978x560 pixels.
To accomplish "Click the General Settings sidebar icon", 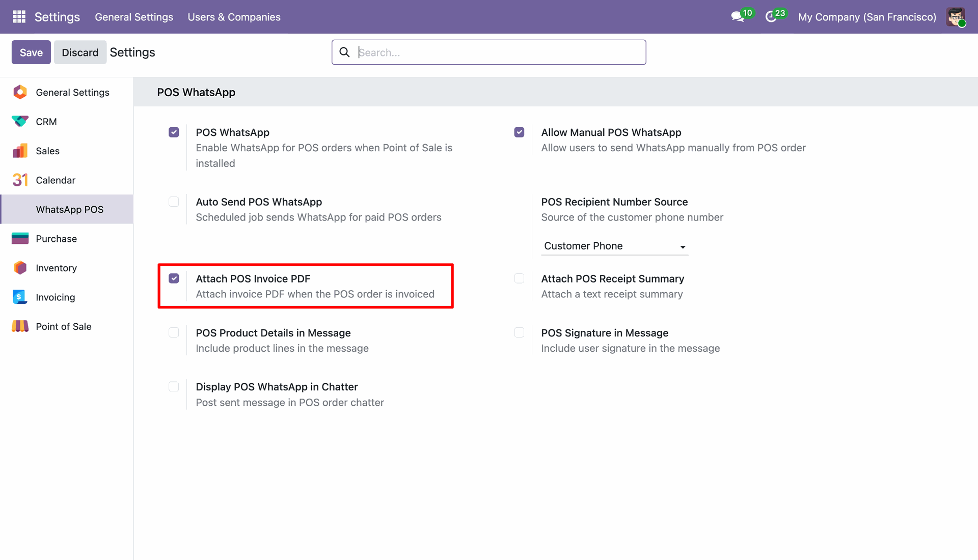I will click(x=20, y=92).
